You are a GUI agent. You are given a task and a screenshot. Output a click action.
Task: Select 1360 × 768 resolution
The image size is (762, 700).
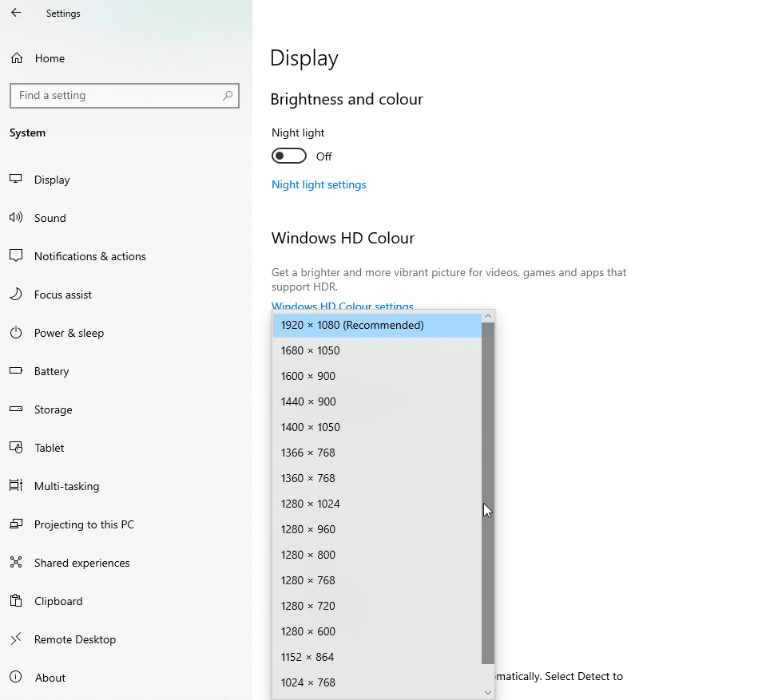pyautogui.click(x=377, y=478)
